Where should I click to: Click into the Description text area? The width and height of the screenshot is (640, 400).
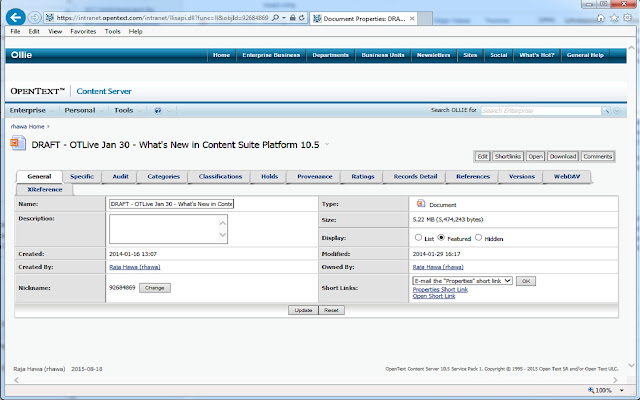click(169, 229)
